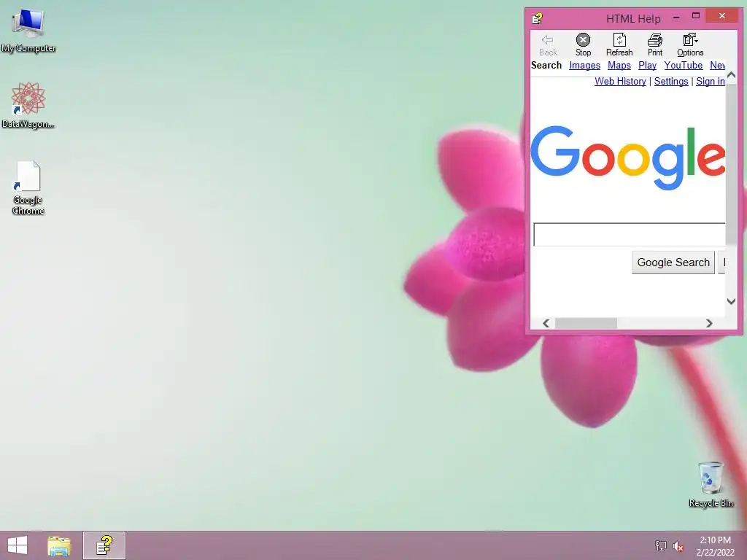Open the Images link
Viewport: 747px width, 560px height.
584,65
